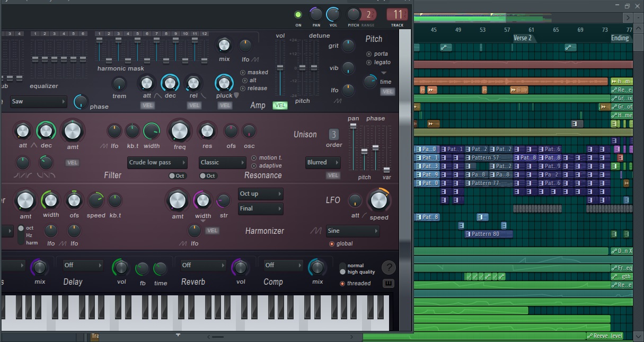Click the channel PAN knob
Image resolution: width=644 pixels, height=342 pixels.
[316, 14]
